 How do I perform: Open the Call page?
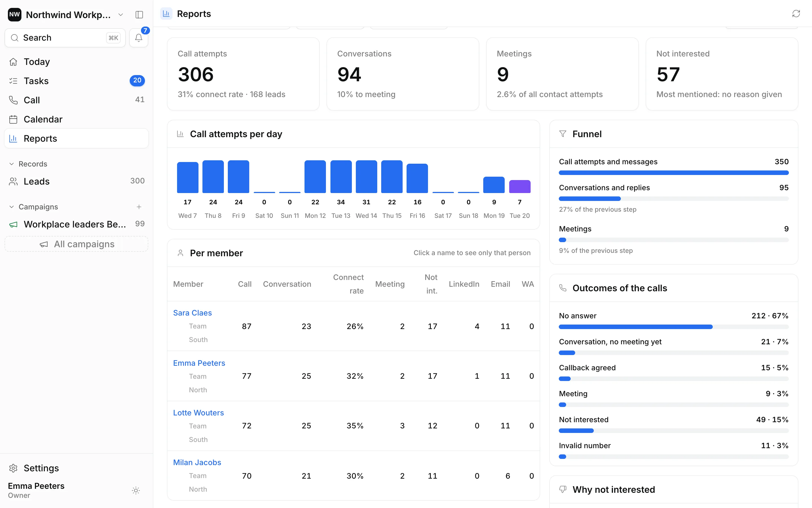[76, 100]
